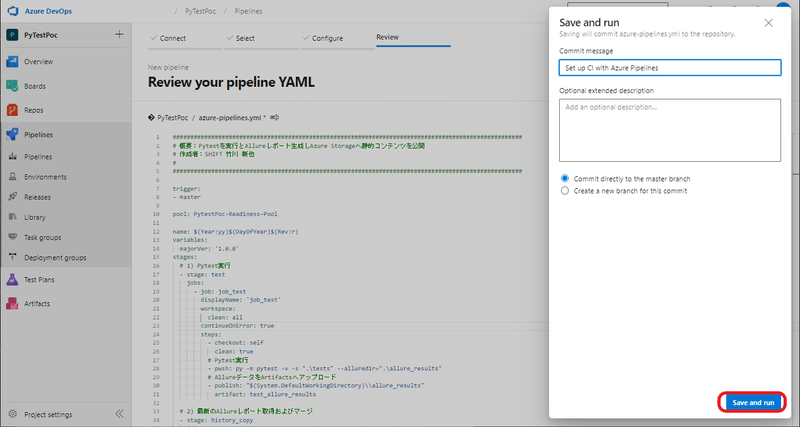The height and width of the screenshot is (427, 800).
Task: Click PyTestPoc in the top breadcrumb
Action: click(x=201, y=11)
